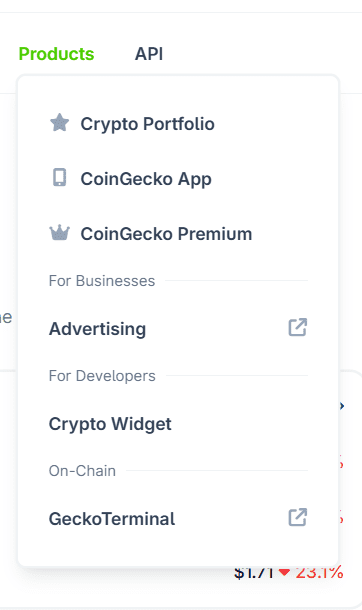362x610 pixels.
Task: Click the For Businesses section heading
Action: (x=102, y=281)
